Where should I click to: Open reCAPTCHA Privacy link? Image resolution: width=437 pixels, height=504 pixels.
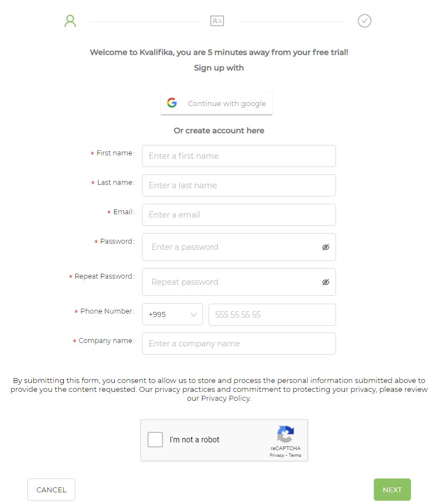coord(277,456)
